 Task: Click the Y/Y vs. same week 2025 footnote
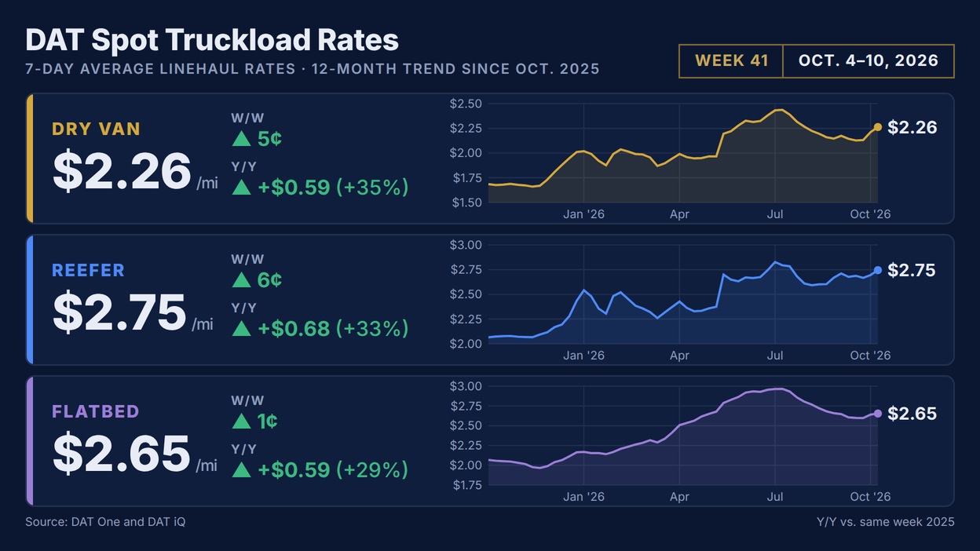click(886, 521)
